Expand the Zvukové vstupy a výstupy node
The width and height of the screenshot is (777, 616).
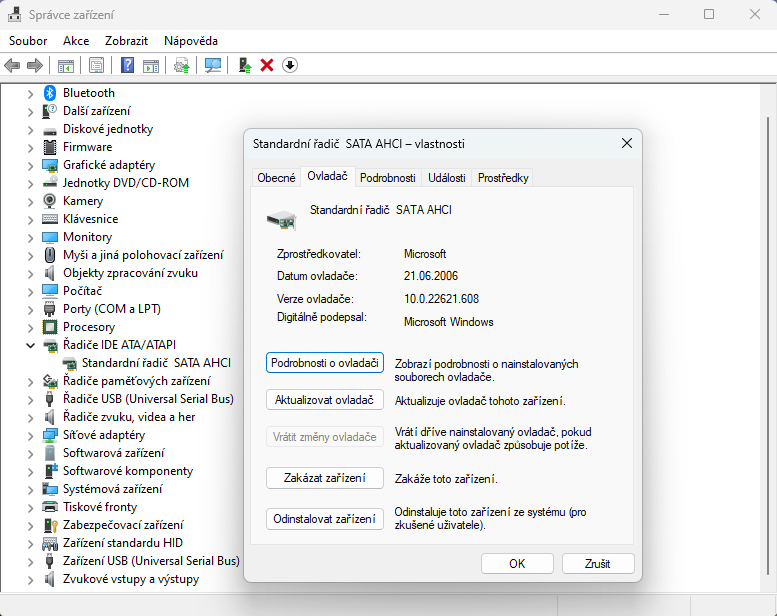30,580
